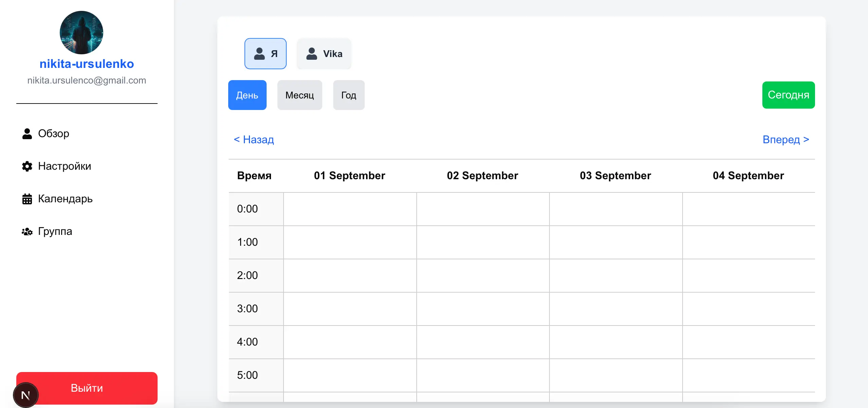Select the Я calendar filter
The image size is (868, 408).
point(266,53)
